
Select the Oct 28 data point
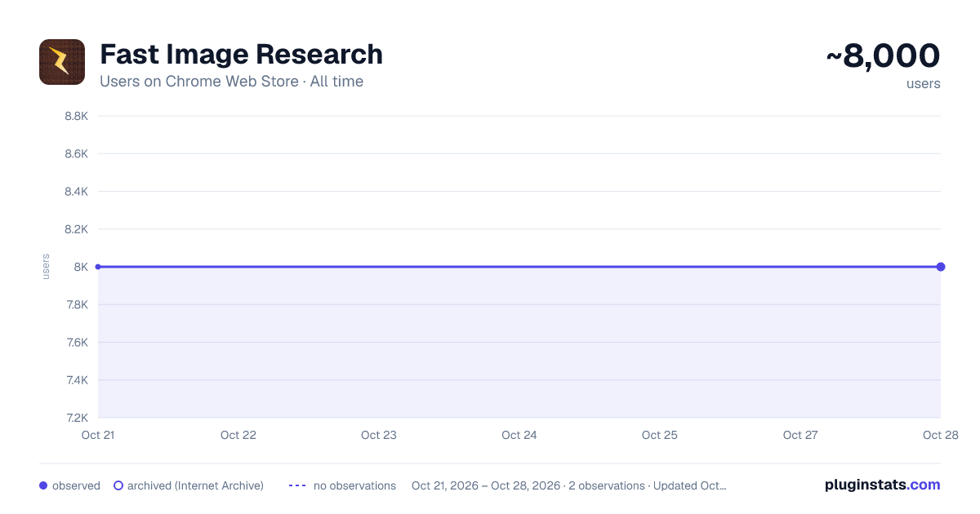[x=941, y=267]
